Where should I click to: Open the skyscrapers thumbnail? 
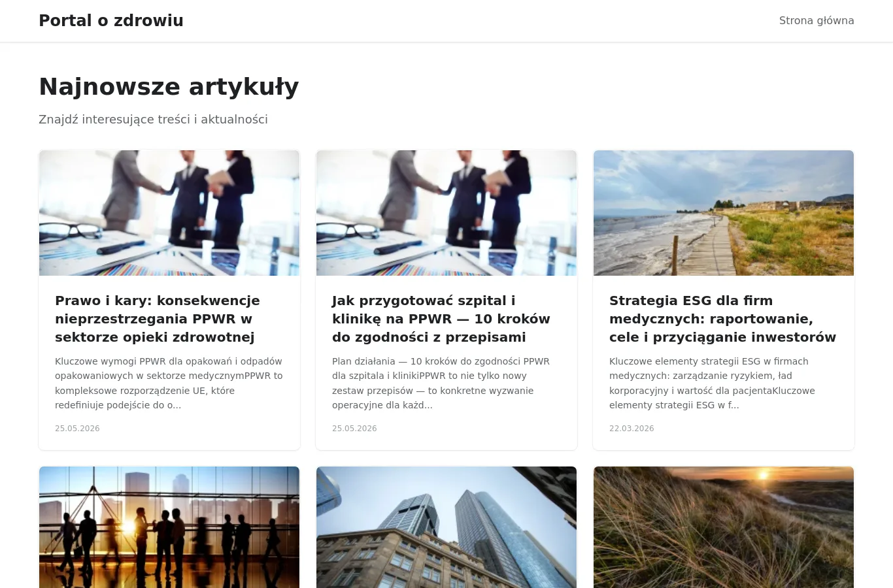[x=446, y=527]
